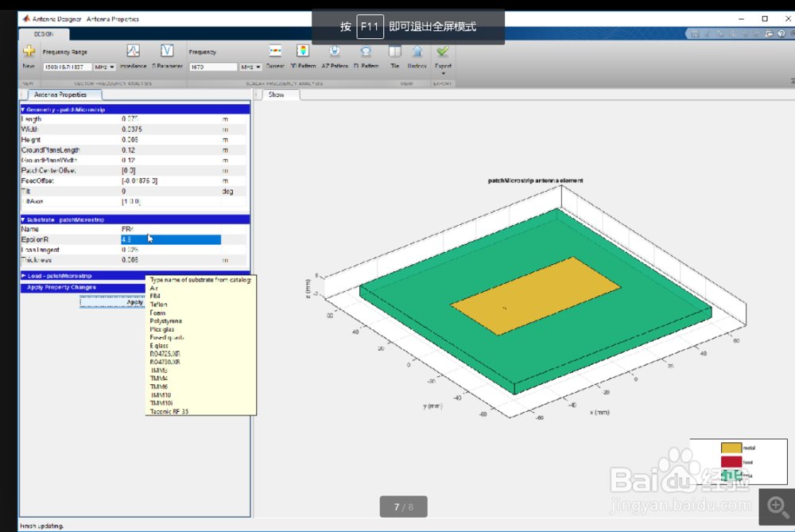Click the Export checkmark icon
This screenshot has width=795, height=532.
(x=443, y=51)
